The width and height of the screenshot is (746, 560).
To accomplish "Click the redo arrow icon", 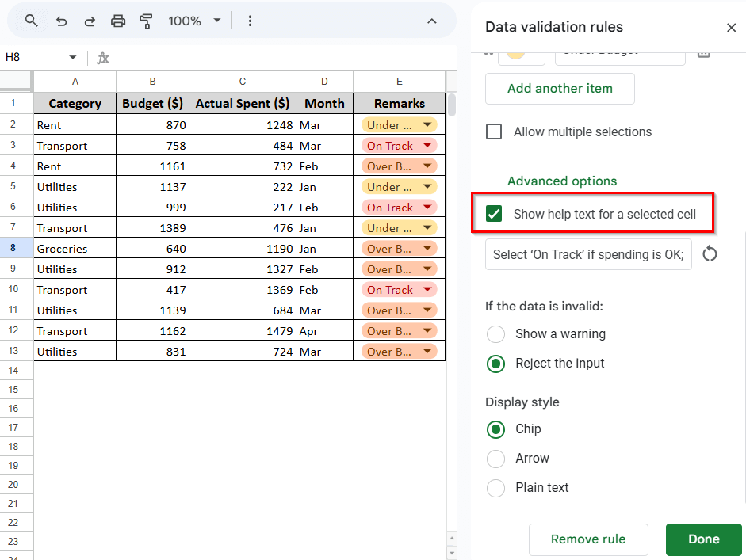I will pyautogui.click(x=90, y=21).
